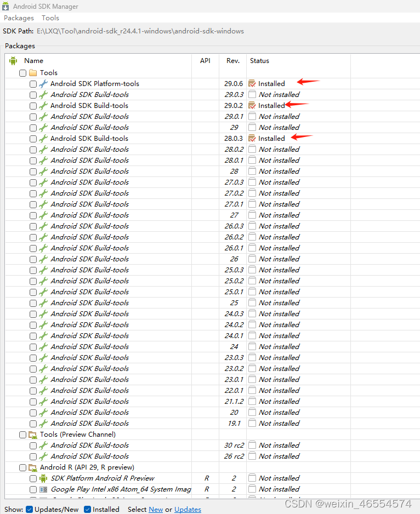This screenshot has height=514, width=420.
Task: Click the R API cell for SDK Platform
Action: pyautogui.click(x=207, y=478)
